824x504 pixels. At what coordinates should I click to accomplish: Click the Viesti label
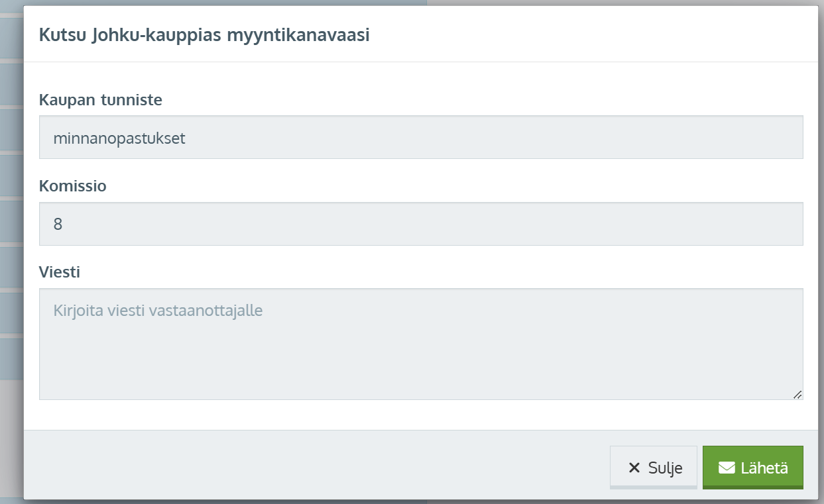point(60,272)
